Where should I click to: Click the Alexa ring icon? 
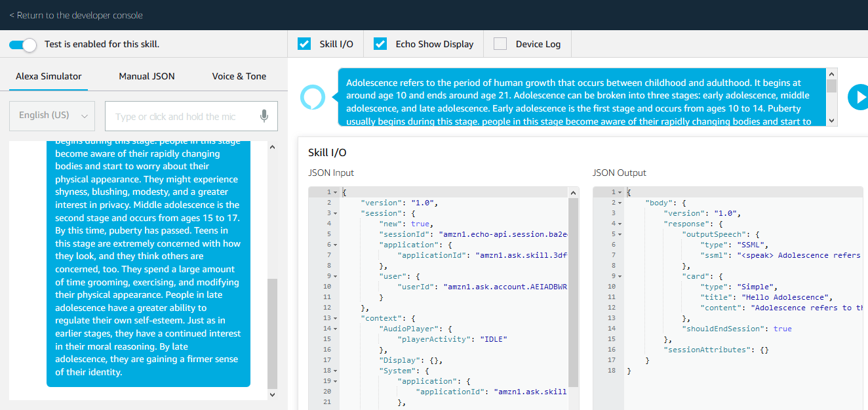point(313,97)
